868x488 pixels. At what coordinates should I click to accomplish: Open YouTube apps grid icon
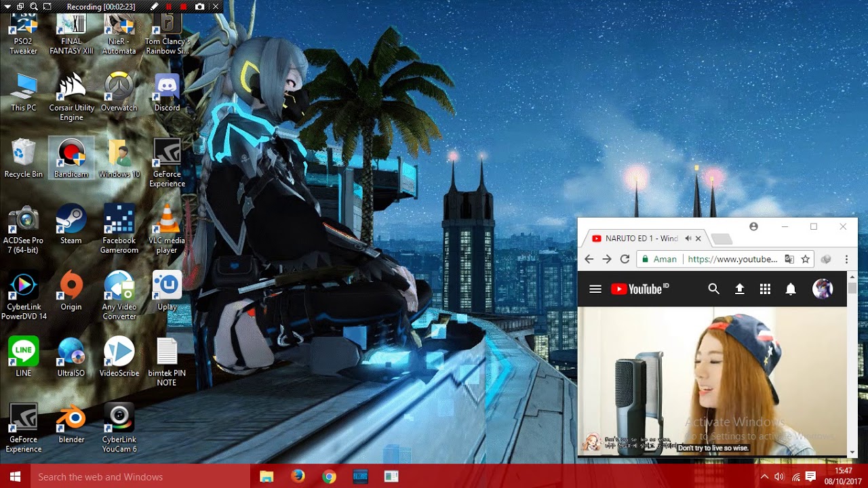click(765, 289)
